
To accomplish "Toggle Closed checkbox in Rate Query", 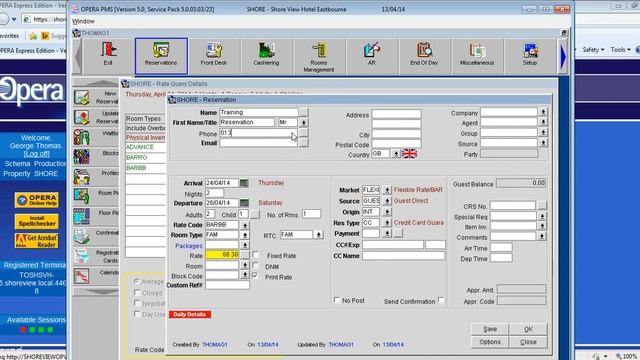I will [x=137, y=292].
